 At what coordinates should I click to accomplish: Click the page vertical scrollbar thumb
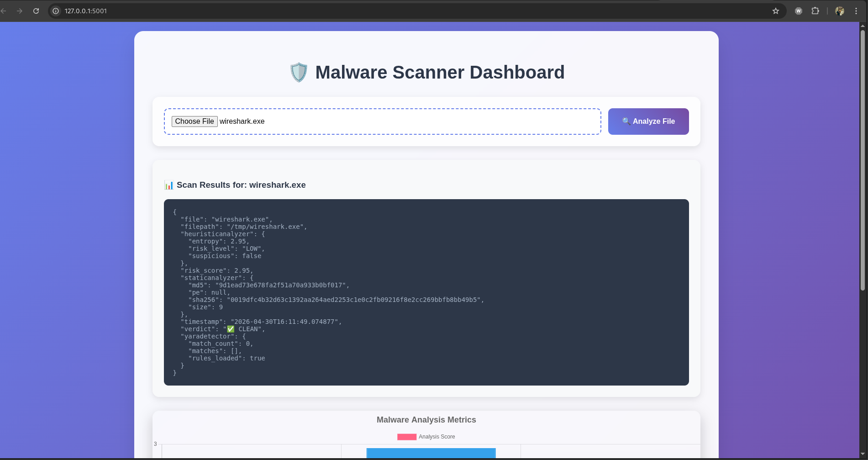863,160
